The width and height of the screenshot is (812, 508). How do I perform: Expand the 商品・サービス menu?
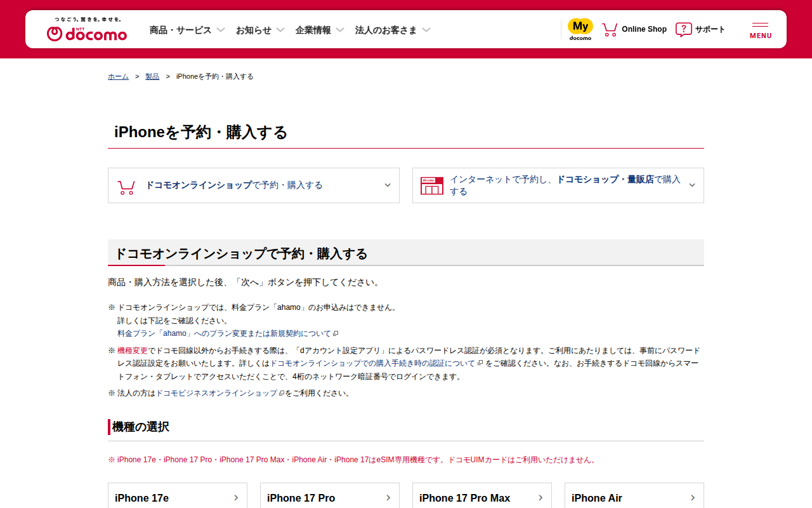187,30
